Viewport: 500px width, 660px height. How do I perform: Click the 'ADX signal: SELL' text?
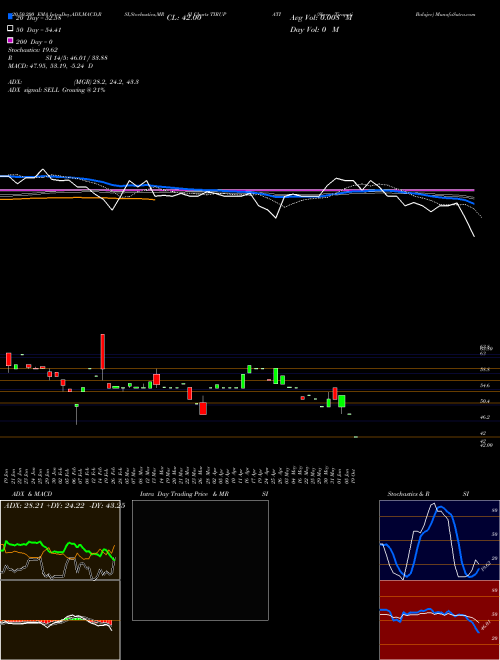(x=56, y=90)
